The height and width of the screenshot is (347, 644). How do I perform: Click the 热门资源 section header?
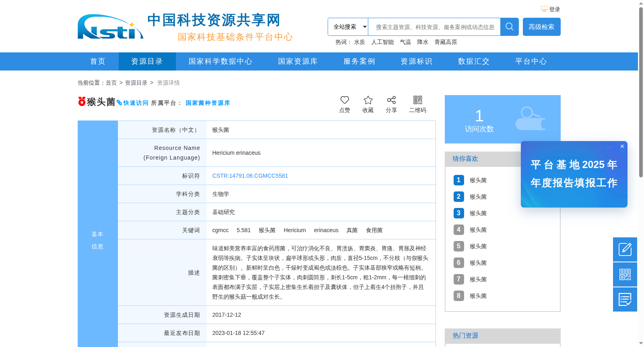503,336
